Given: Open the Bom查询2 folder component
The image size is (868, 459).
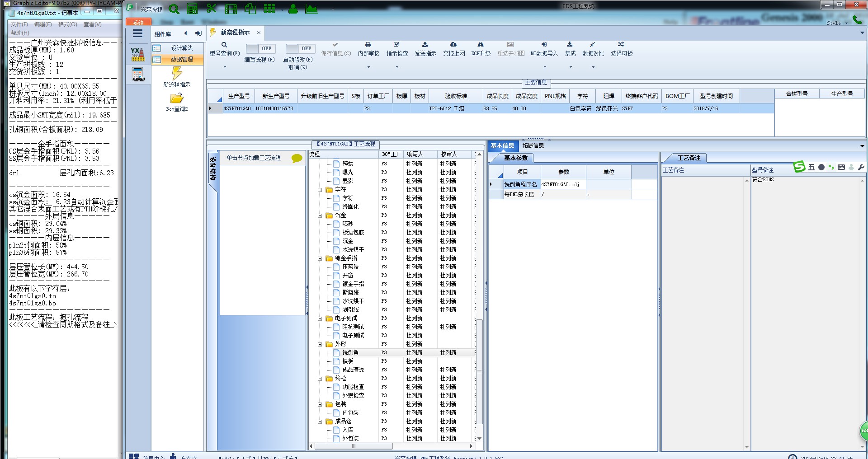Looking at the screenshot, I should coord(177,102).
